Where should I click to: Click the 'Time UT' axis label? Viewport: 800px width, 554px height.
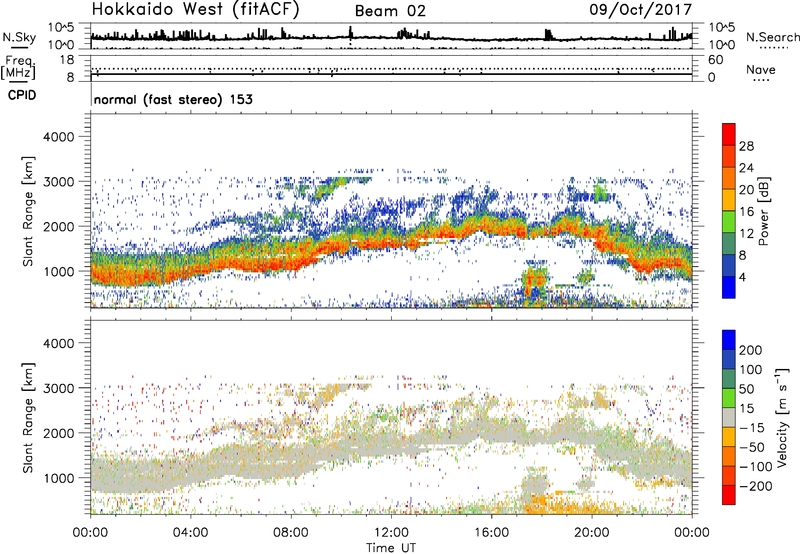391,548
